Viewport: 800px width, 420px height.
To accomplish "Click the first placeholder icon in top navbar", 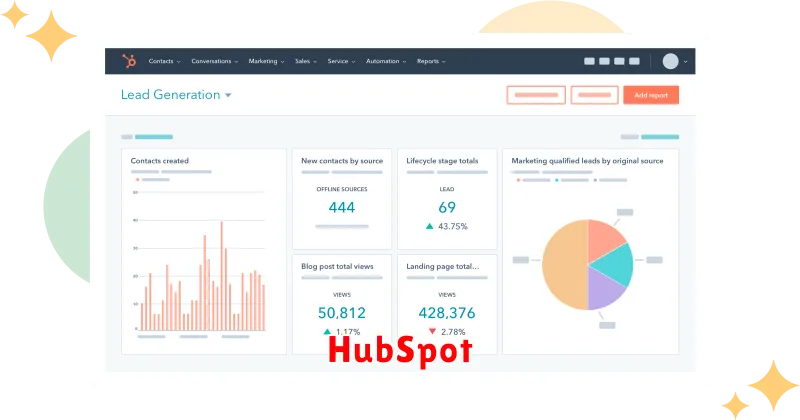I will pyautogui.click(x=590, y=61).
